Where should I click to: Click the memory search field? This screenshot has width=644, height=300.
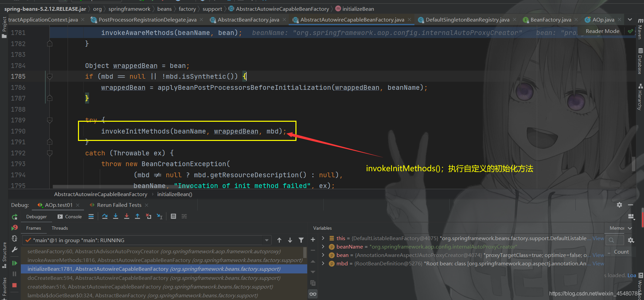point(615,240)
